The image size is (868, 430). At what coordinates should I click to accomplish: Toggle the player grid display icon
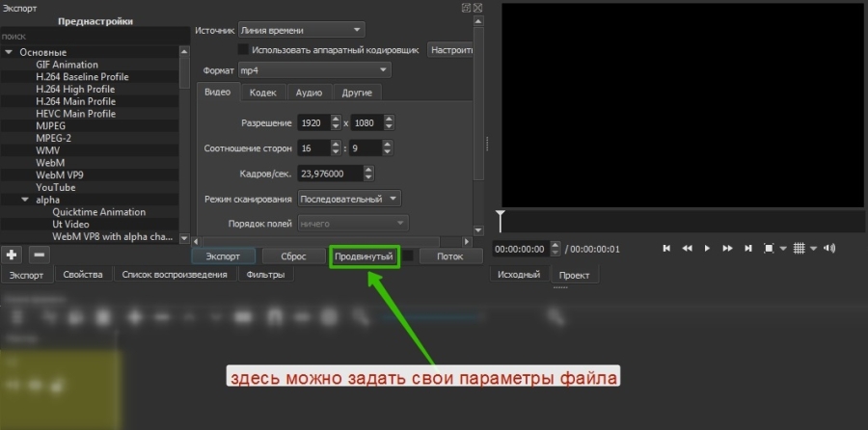coord(799,249)
